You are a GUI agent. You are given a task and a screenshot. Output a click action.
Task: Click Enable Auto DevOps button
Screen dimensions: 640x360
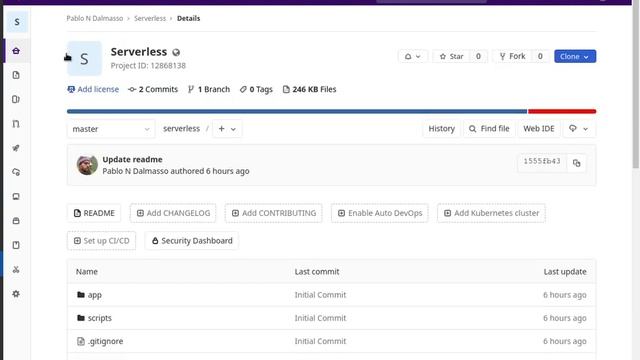tap(380, 213)
